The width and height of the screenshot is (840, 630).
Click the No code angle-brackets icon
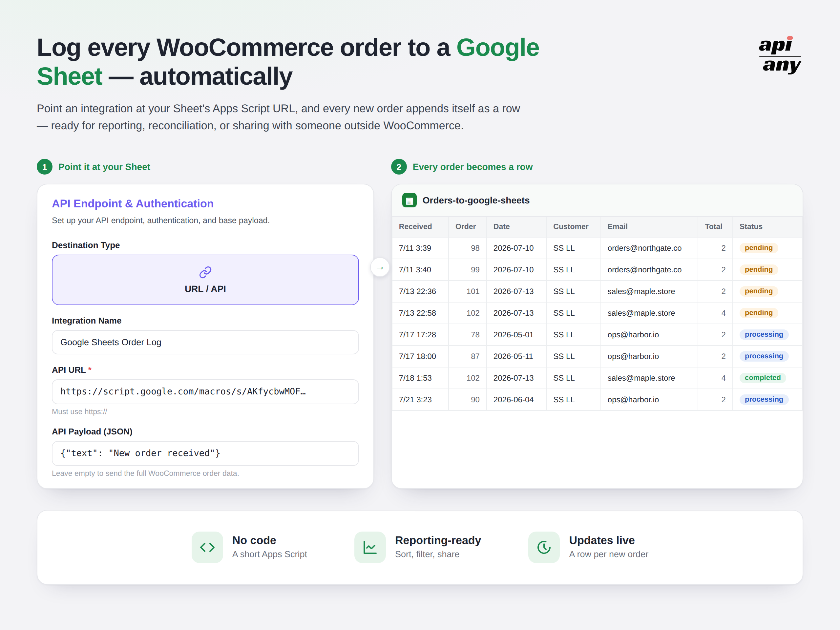pos(207,547)
